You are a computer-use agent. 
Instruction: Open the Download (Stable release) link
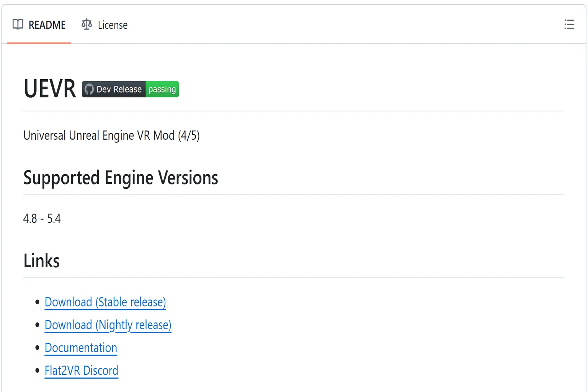tap(105, 302)
